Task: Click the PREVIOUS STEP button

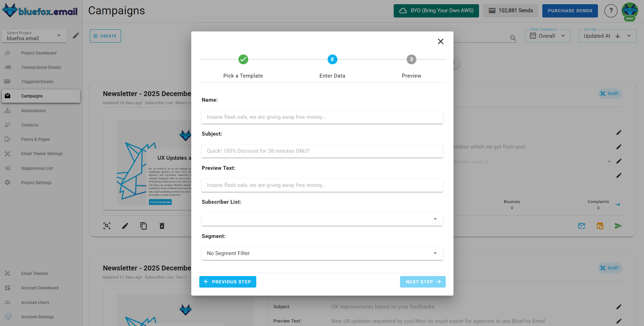Action: pos(228,282)
